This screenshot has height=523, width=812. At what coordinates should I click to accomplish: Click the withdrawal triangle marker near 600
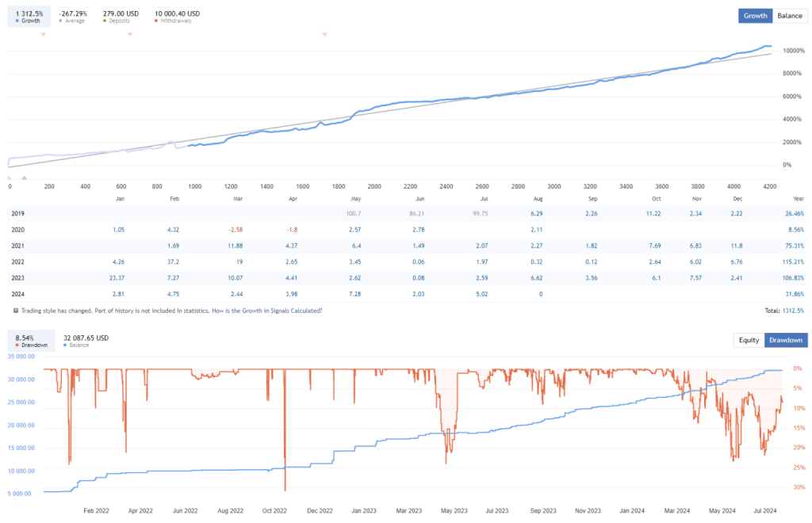coord(130,34)
